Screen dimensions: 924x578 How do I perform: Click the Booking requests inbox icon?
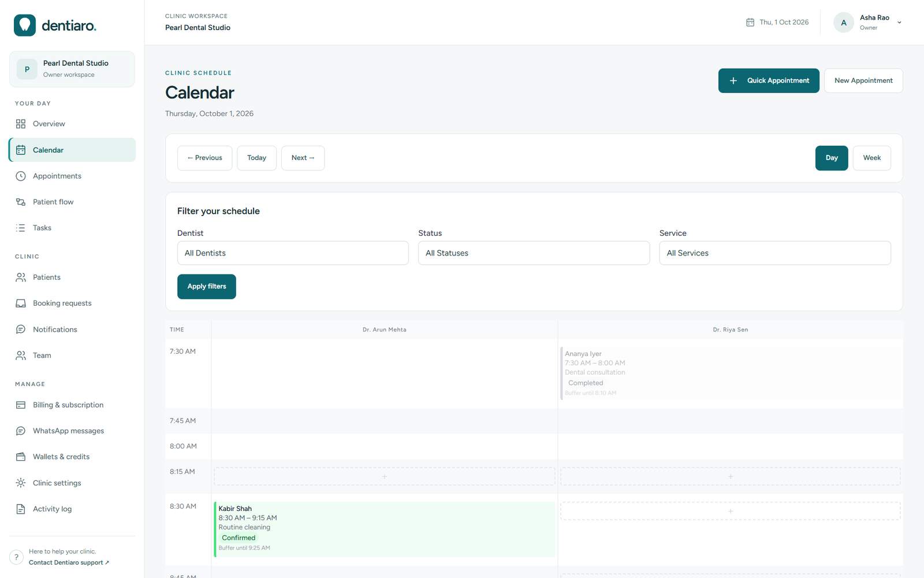click(x=21, y=303)
